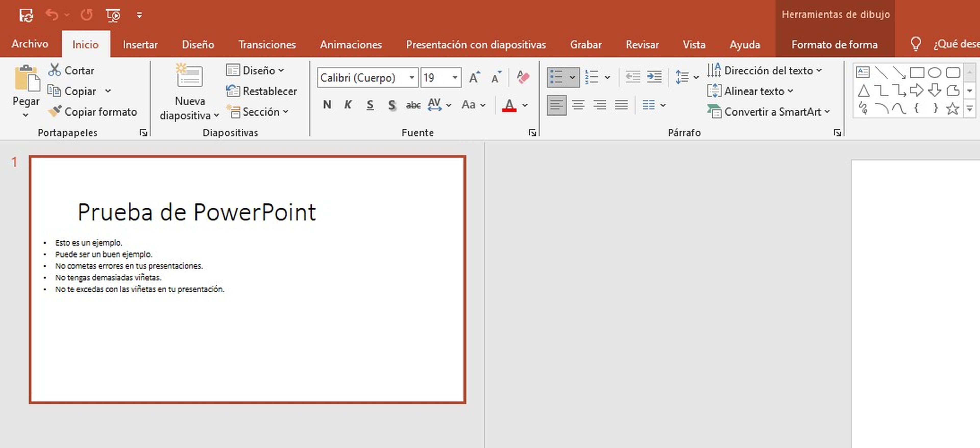Open Portapapeles dialog launcher
Screen dimensions: 980x448
click(143, 133)
